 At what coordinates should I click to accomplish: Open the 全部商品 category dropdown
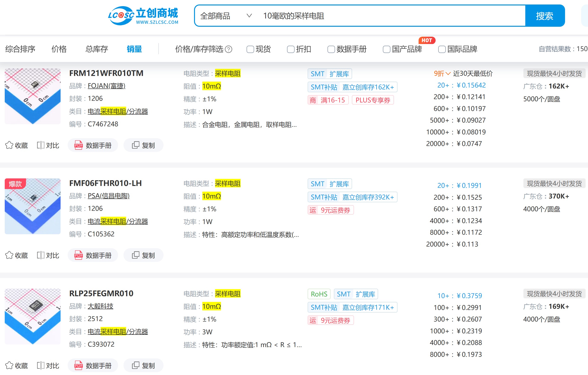(225, 16)
